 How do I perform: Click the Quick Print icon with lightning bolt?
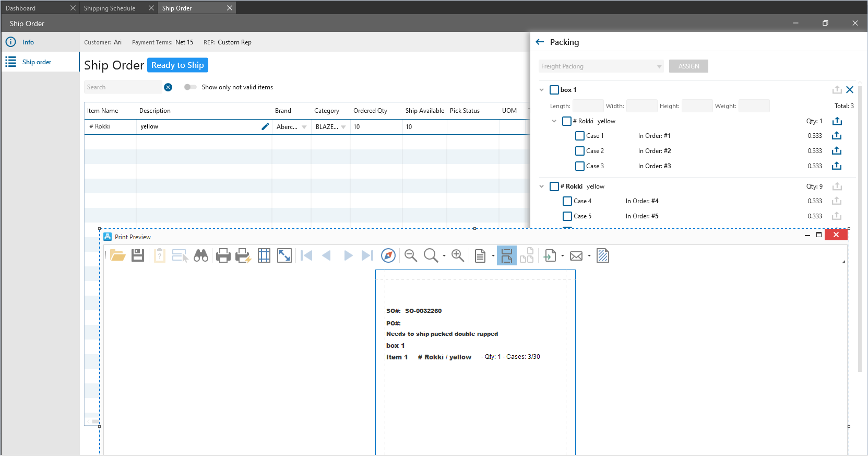pos(243,255)
